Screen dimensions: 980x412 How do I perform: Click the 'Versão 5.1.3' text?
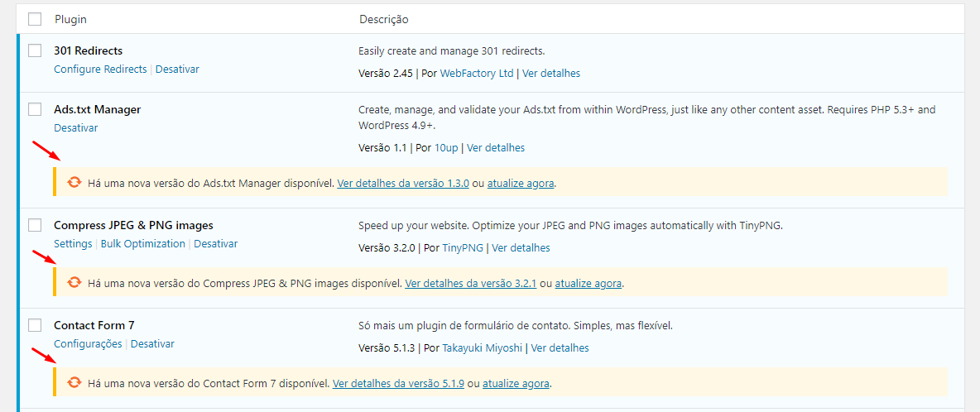coord(387,347)
